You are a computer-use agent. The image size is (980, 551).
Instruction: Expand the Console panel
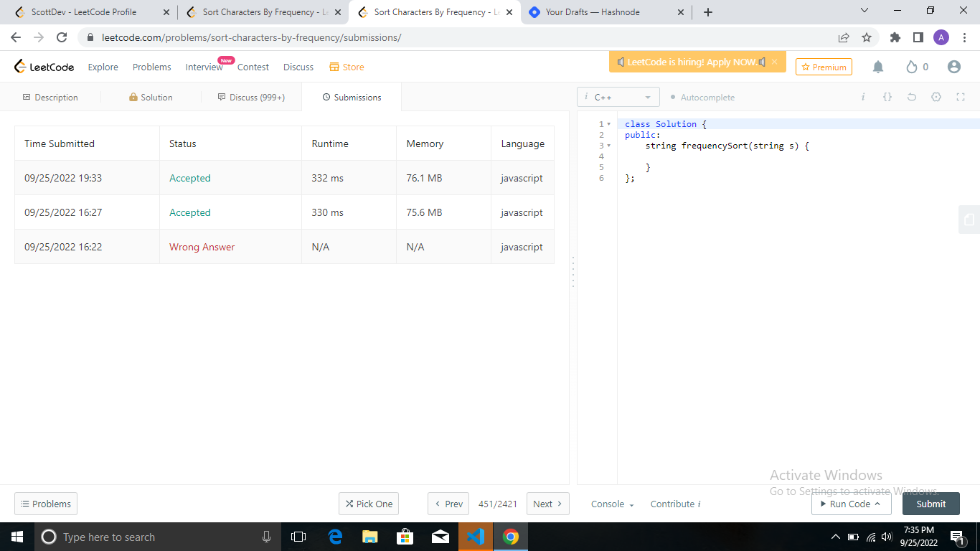pyautogui.click(x=613, y=504)
